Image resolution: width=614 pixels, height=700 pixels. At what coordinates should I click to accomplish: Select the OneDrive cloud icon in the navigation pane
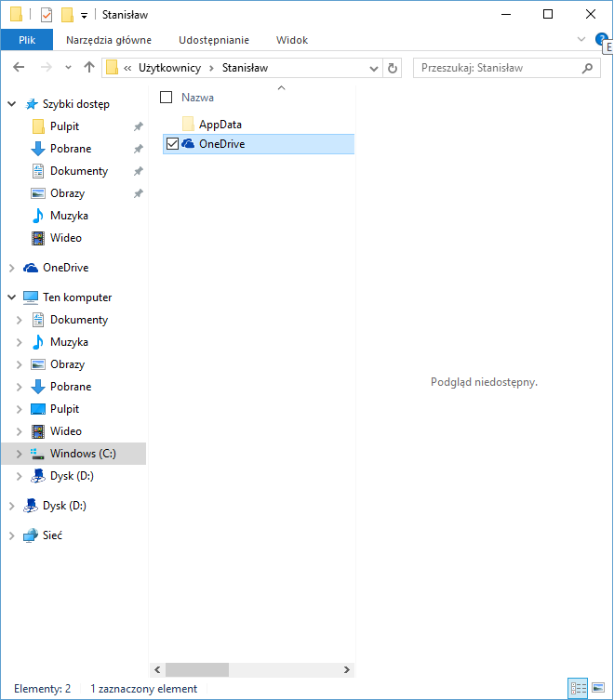31,268
